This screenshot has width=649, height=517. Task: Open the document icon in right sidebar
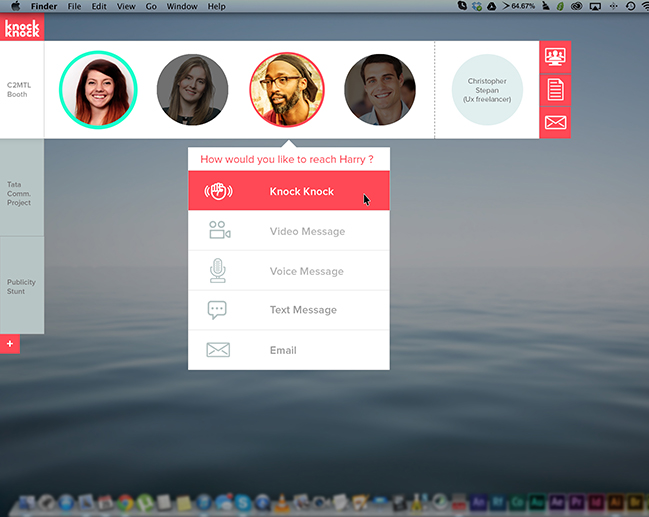pyautogui.click(x=555, y=90)
